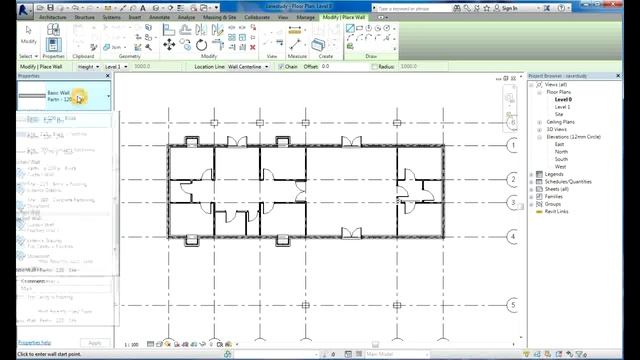Open the Structure ribbon tab
Screen dimensions: 640x360
click(x=84, y=18)
